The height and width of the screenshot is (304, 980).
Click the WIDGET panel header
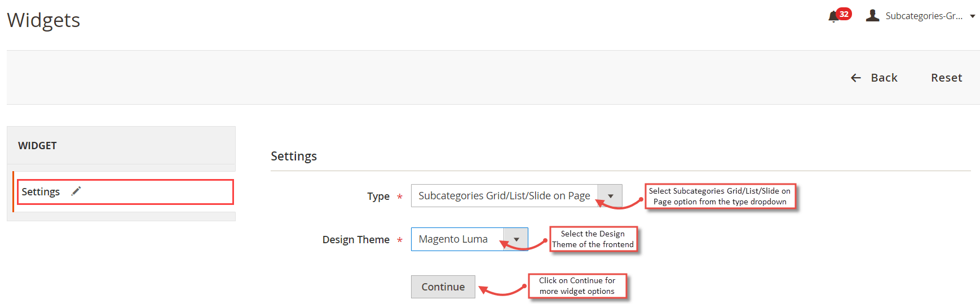click(121, 145)
